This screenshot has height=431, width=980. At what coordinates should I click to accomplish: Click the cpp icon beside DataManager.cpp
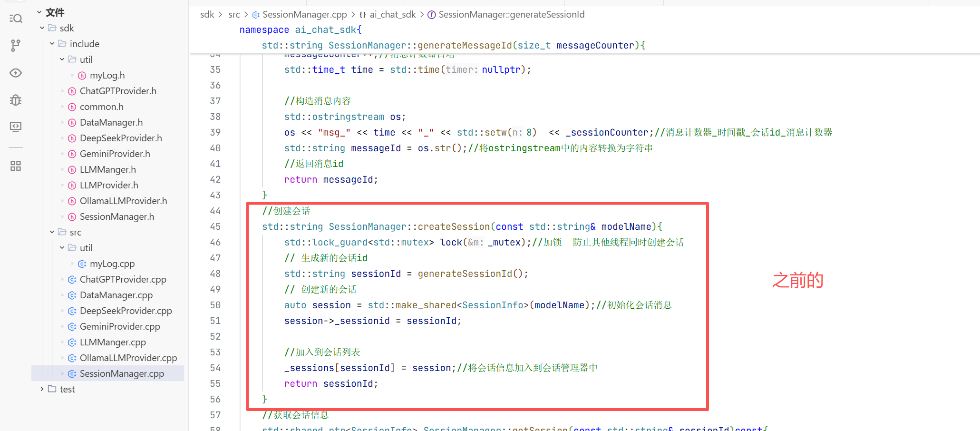pyautogui.click(x=72, y=295)
